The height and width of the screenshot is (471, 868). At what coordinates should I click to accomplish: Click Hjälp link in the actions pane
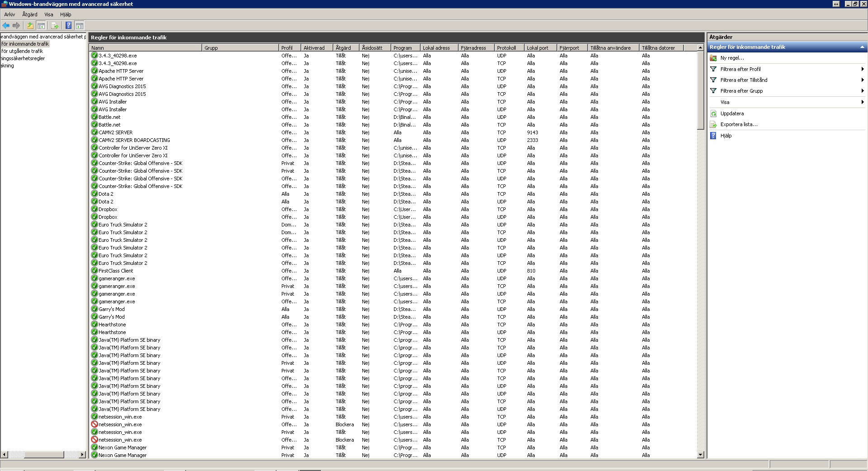[726, 136]
